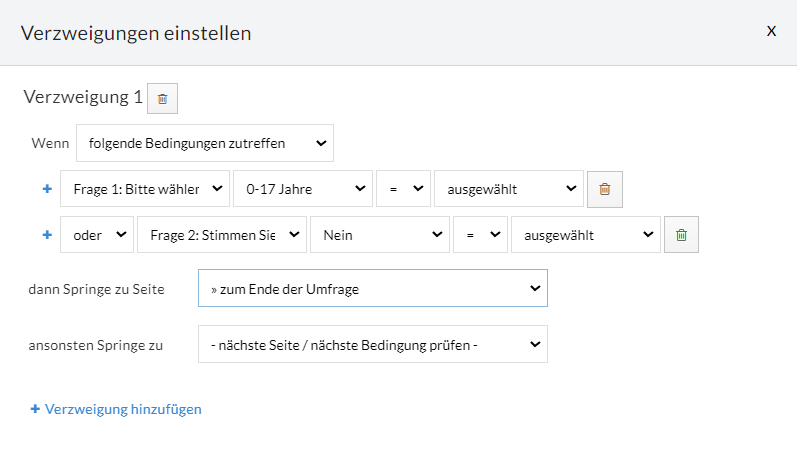Delete Verzweigung 1 with trash icon

pyautogui.click(x=162, y=99)
